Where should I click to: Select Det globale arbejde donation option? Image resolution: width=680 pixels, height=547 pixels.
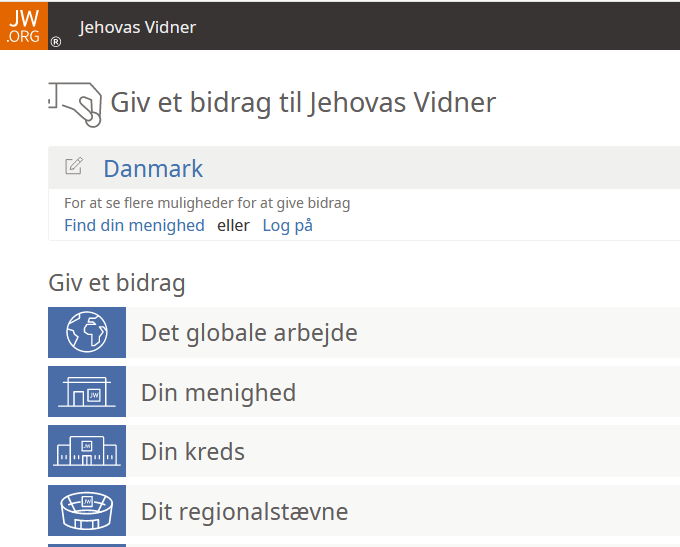364,332
